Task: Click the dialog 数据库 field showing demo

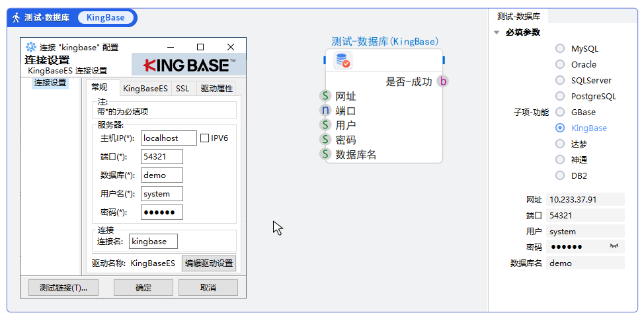Action: [162, 175]
